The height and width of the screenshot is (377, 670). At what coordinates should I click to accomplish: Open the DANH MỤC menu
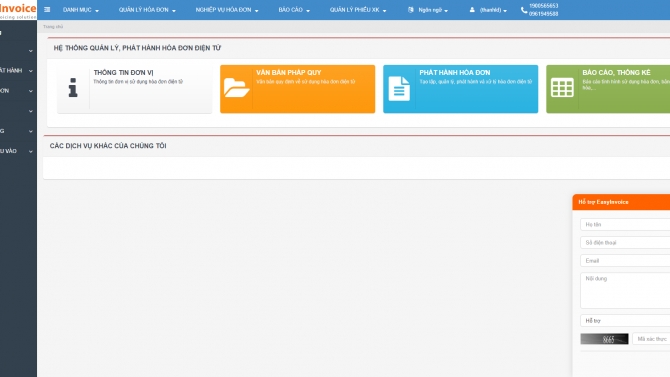tap(81, 10)
